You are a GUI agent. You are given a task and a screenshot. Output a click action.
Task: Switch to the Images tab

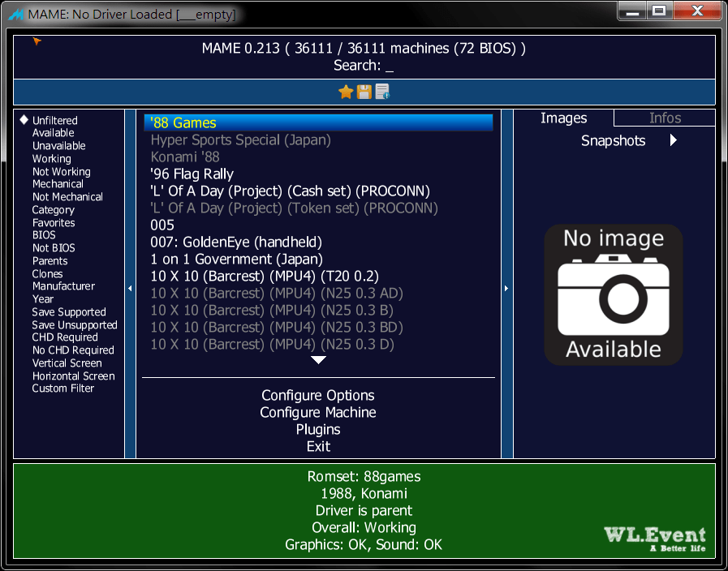(563, 118)
